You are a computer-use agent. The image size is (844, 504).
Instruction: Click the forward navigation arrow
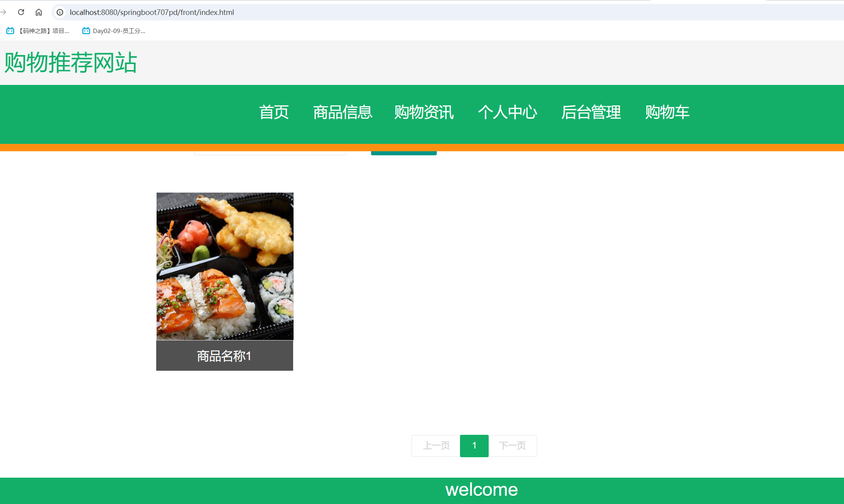click(4, 12)
